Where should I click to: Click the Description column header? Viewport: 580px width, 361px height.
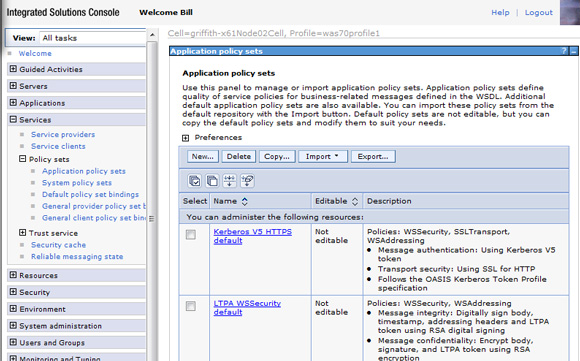389,201
